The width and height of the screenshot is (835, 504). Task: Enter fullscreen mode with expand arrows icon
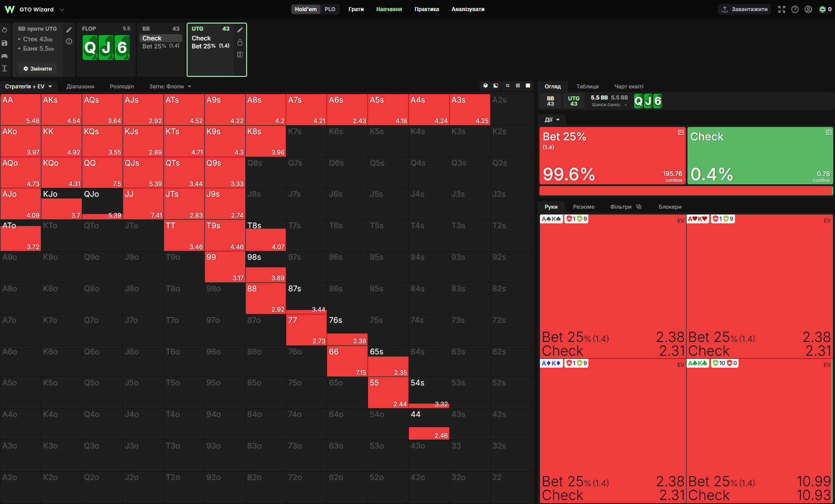click(x=782, y=9)
